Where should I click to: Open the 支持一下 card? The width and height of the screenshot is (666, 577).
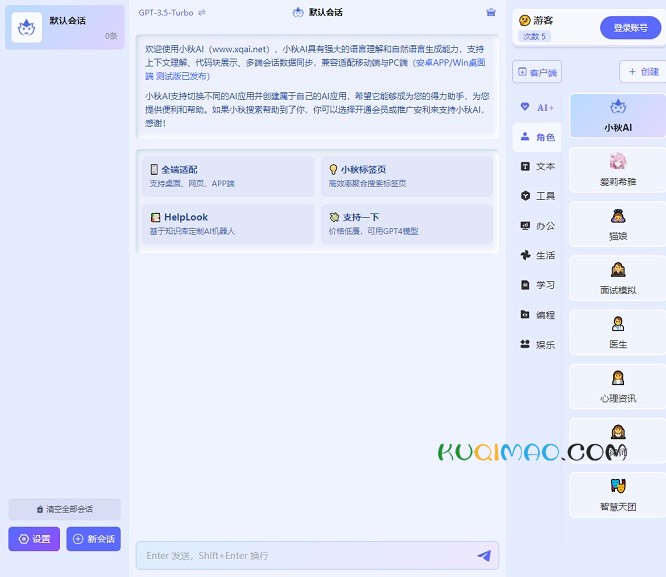click(406, 224)
